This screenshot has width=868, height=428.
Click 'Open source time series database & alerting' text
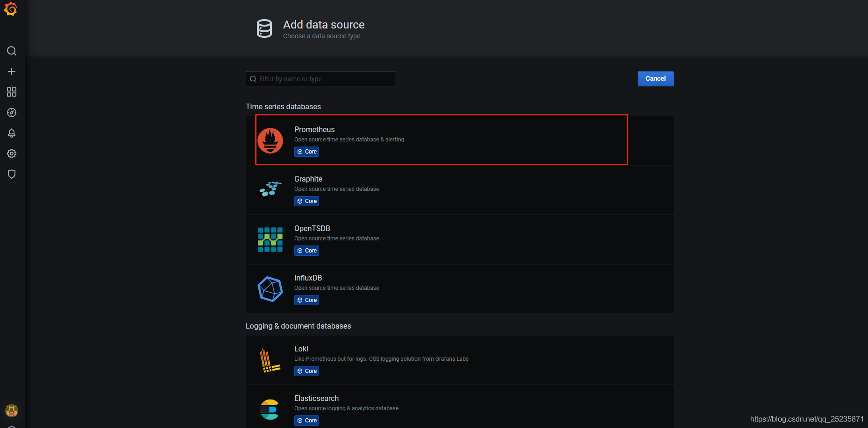coord(349,140)
